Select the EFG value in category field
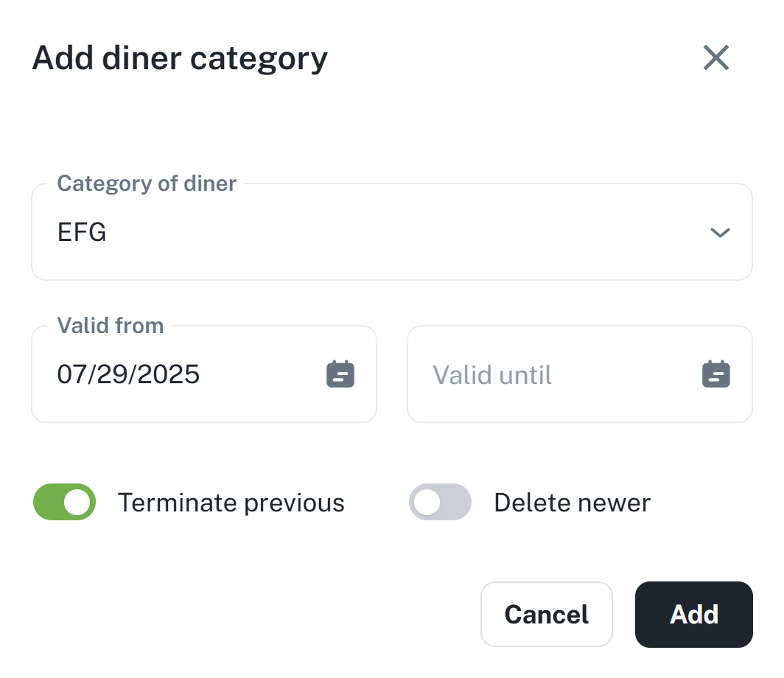Screen dimensions: 784x678 pos(82,233)
